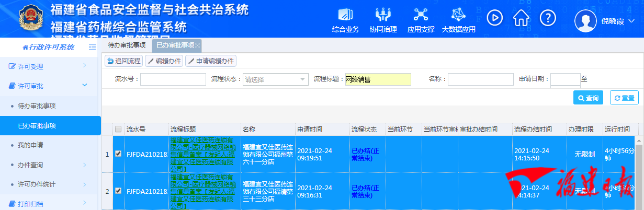Click the 应用支撑 network icon

click(421, 16)
